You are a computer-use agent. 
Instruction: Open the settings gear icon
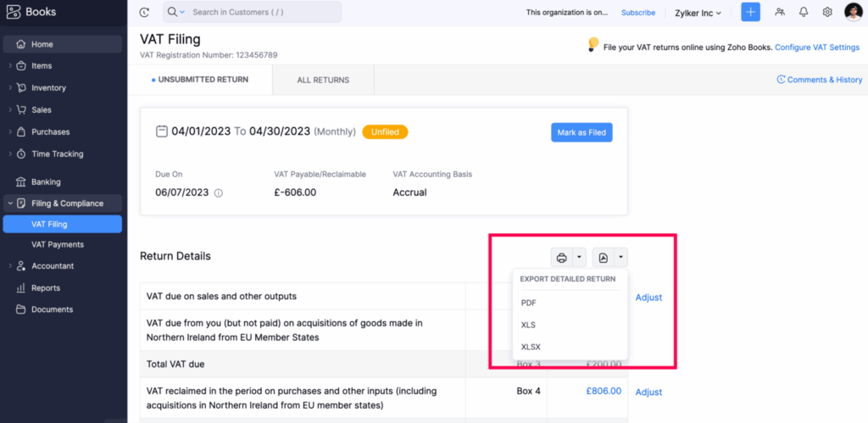827,12
